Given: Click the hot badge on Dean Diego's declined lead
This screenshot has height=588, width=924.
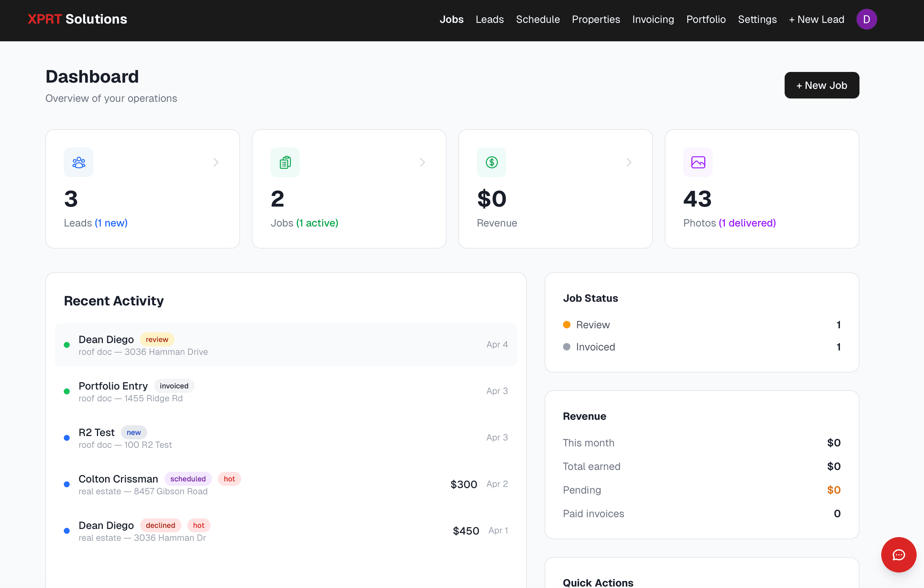Looking at the screenshot, I should 199,525.
